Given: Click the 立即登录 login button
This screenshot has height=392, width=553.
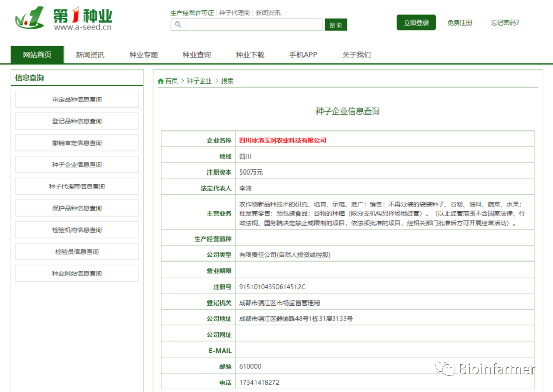Looking at the screenshot, I should [416, 23].
